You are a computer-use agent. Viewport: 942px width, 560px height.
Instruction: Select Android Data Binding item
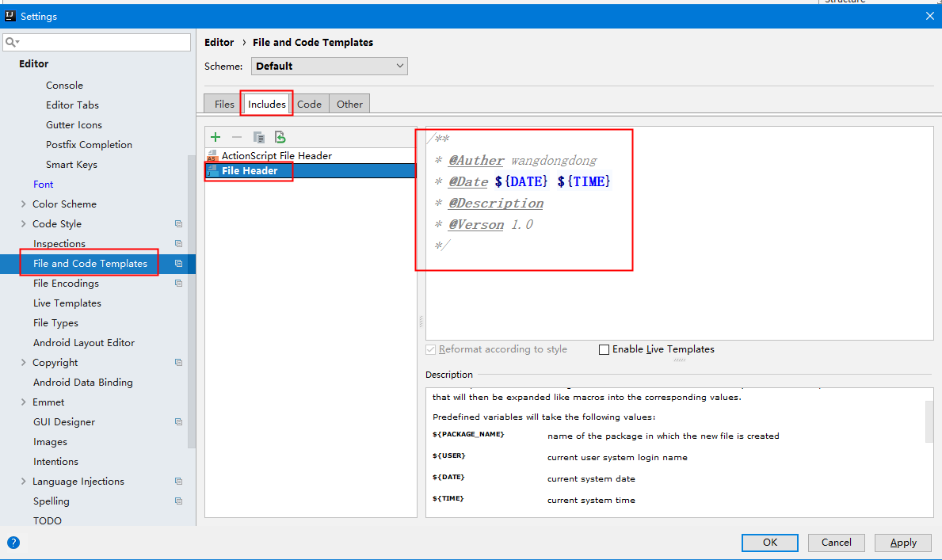click(83, 382)
